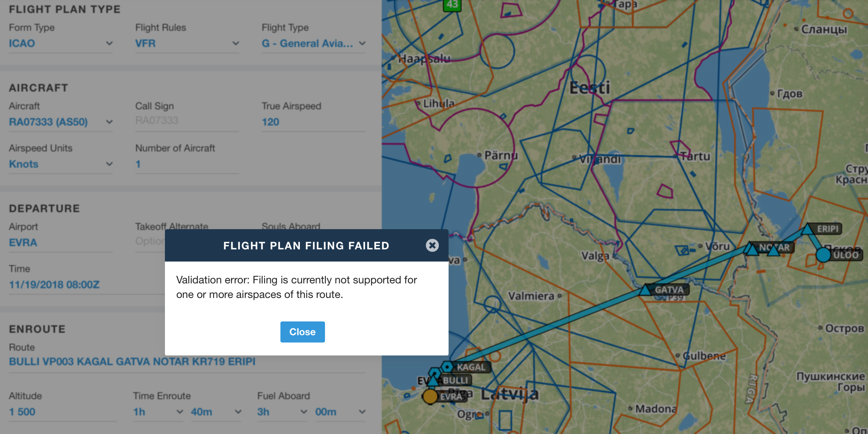Screen dimensions: 868x434
Task: Expand the Flight Rules VFR dropdown
Action: (x=187, y=43)
